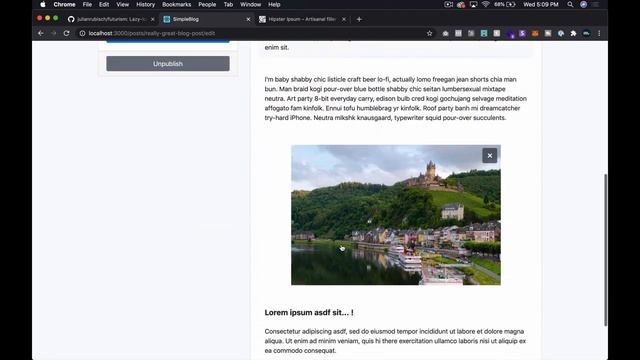
Task: Click the Wed 5:09 PM clock
Action: point(541,4)
